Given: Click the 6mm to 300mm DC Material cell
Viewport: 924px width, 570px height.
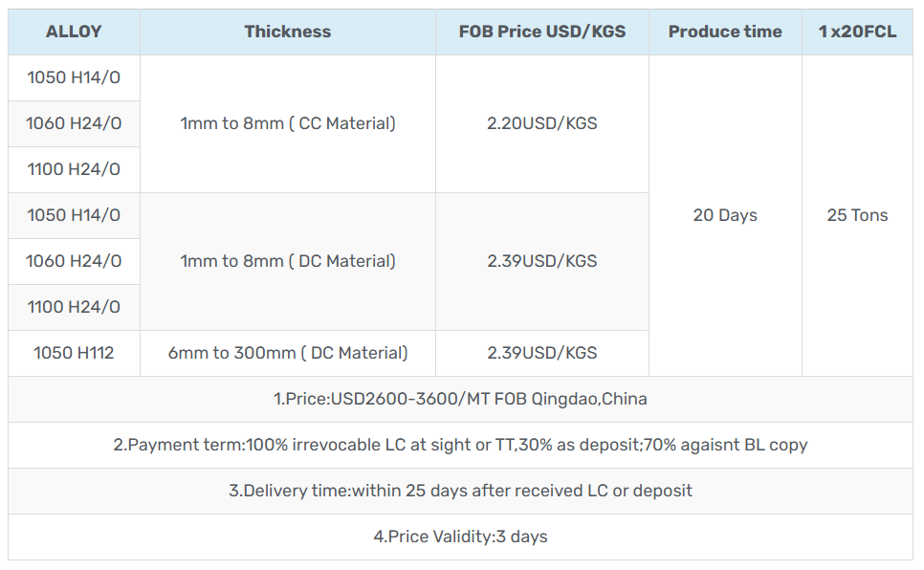Looking at the screenshot, I should [287, 353].
